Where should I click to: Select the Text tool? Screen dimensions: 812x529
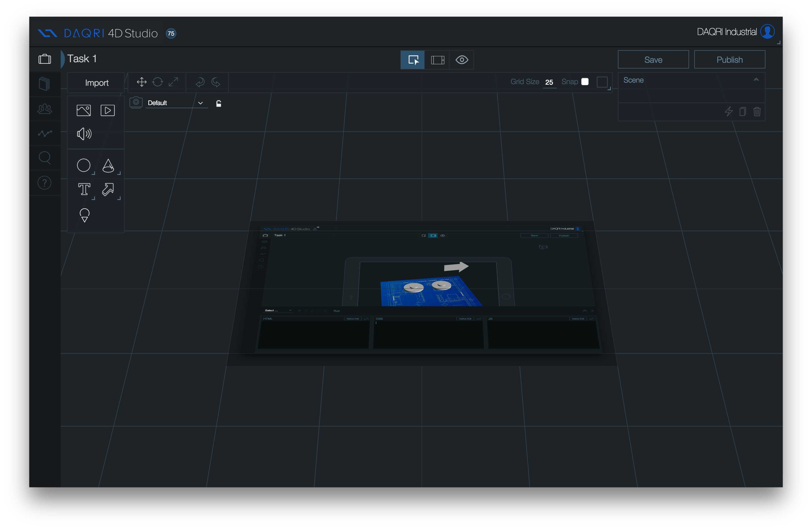coord(84,189)
